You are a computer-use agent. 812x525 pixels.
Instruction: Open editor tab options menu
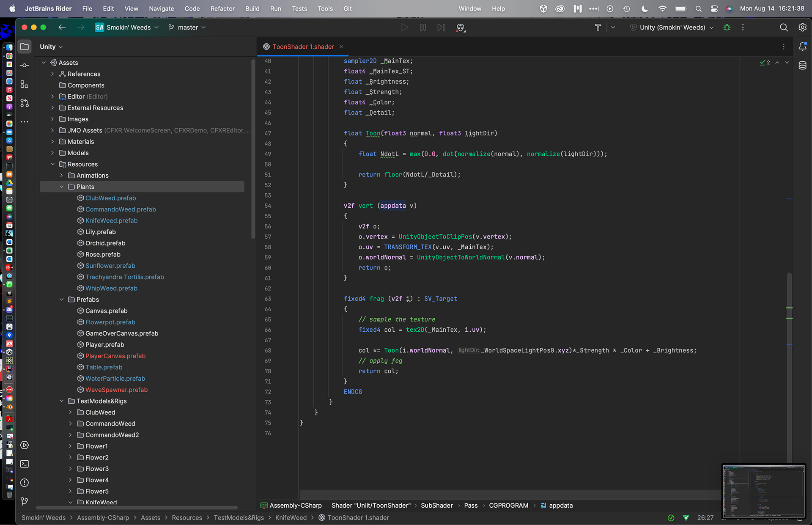click(x=784, y=47)
